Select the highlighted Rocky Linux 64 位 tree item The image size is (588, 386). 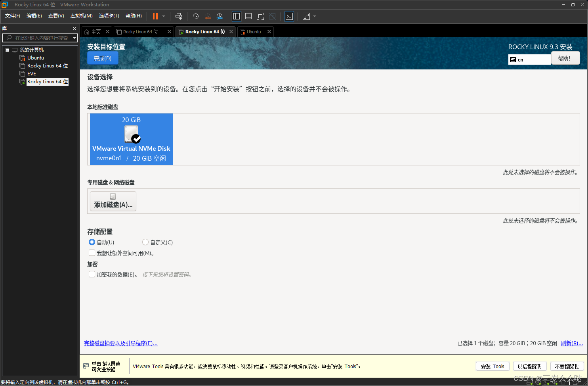coord(47,82)
